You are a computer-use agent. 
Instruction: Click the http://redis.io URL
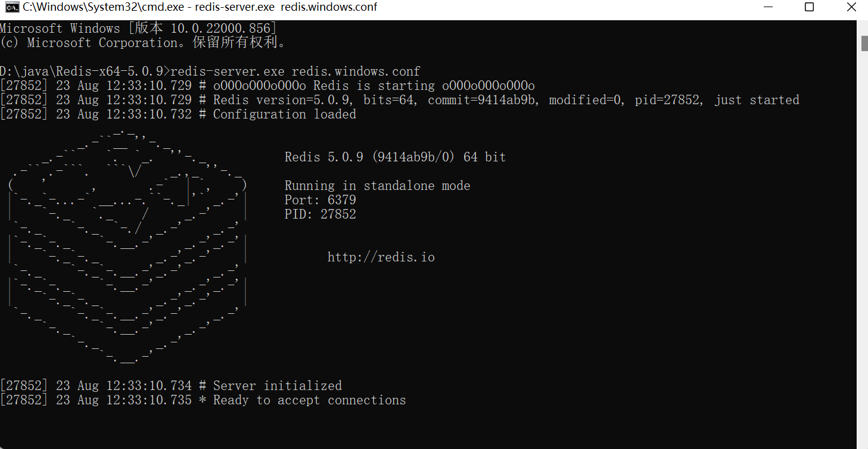(381, 257)
